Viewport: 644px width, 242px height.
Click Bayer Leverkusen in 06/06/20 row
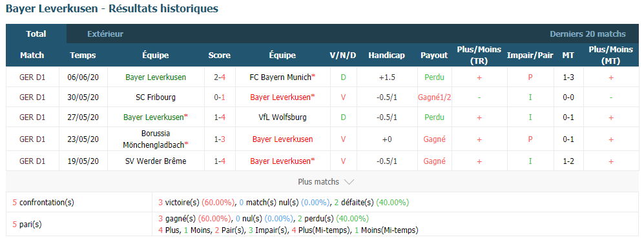(x=156, y=77)
